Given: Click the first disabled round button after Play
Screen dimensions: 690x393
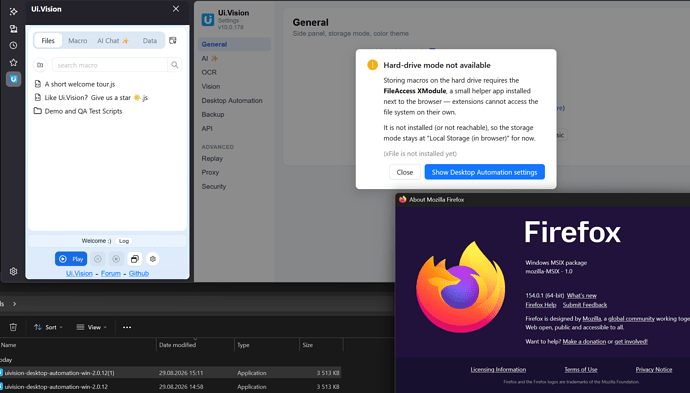Looking at the screenshot, I should [98, 259].
